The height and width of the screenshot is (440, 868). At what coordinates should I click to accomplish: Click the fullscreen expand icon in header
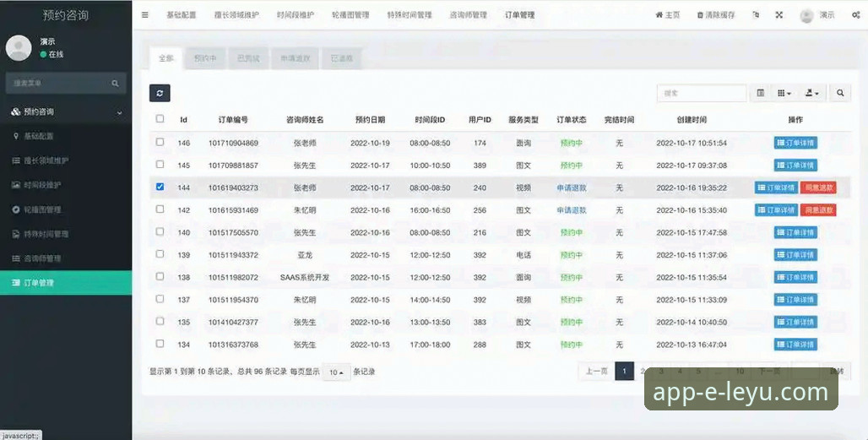pyautogui.click(x=778, y=15)
